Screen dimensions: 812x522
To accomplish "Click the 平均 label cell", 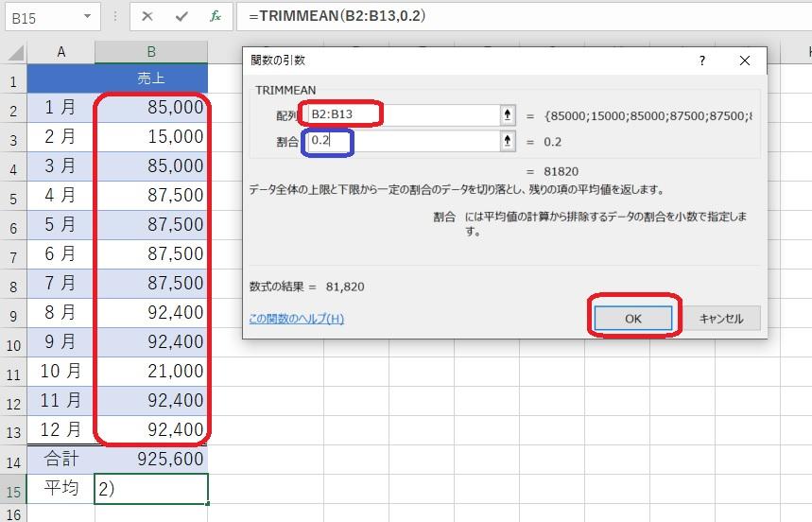I will pos(61,488).
